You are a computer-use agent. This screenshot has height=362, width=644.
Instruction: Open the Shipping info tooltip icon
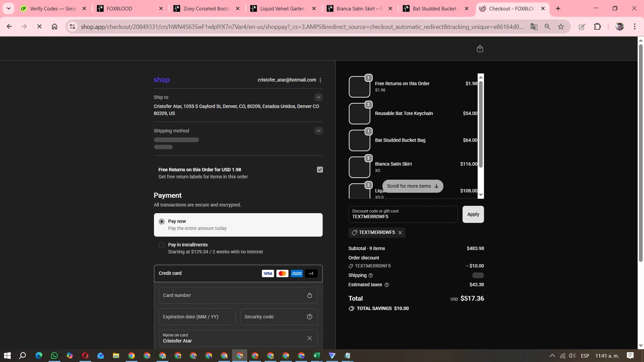click(371, 275)
